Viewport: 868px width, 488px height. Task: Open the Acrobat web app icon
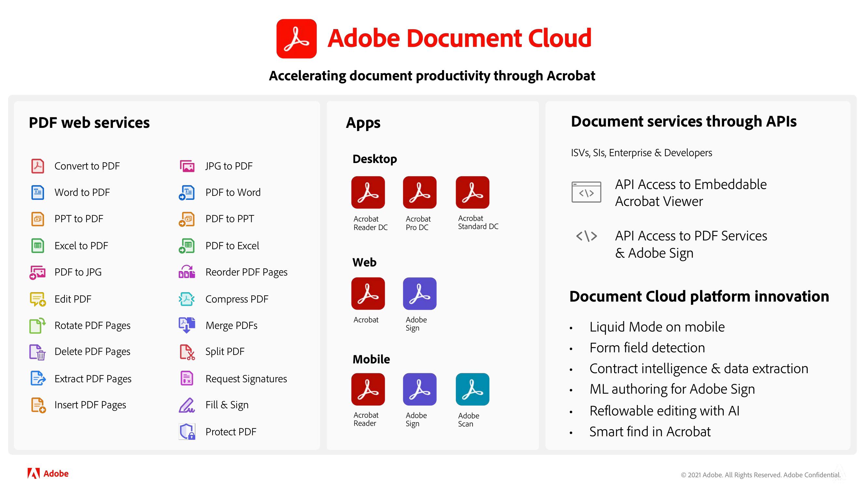pos(368,294)
